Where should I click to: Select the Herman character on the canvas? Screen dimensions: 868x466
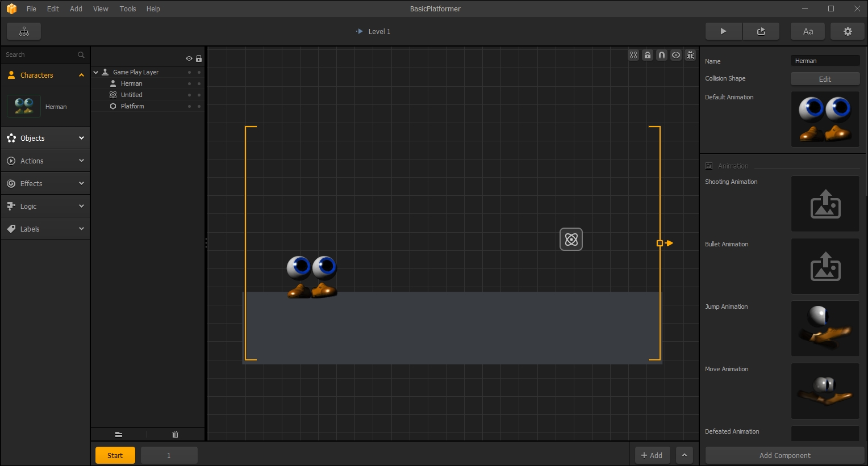(312, 276)
